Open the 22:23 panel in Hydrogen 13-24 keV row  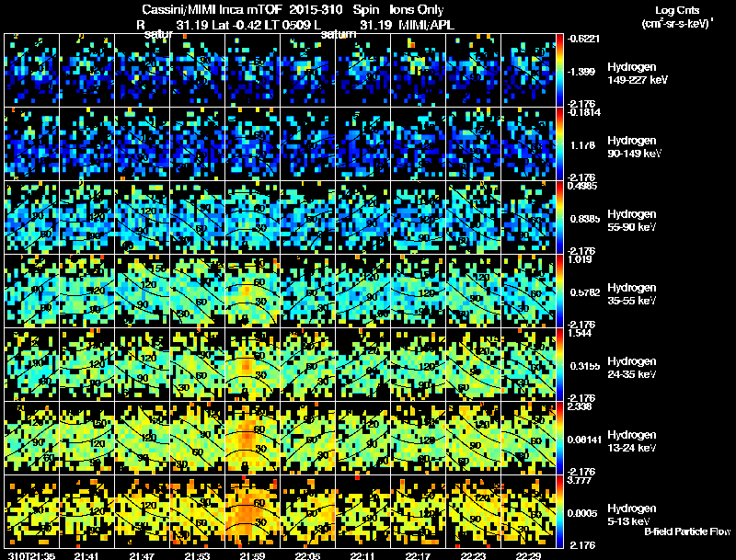pos(473,438)
